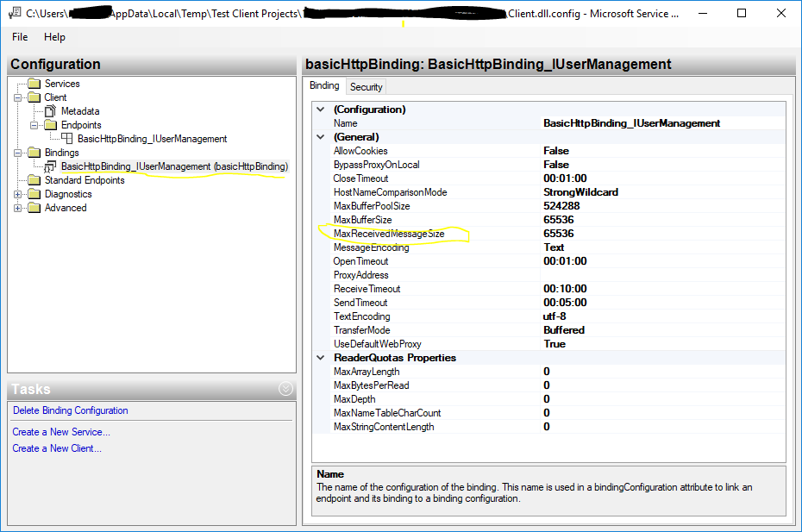Expand the Diagnostics tree node
The width and height of the screenshot is (802, 532).
(x=18, y=194)
